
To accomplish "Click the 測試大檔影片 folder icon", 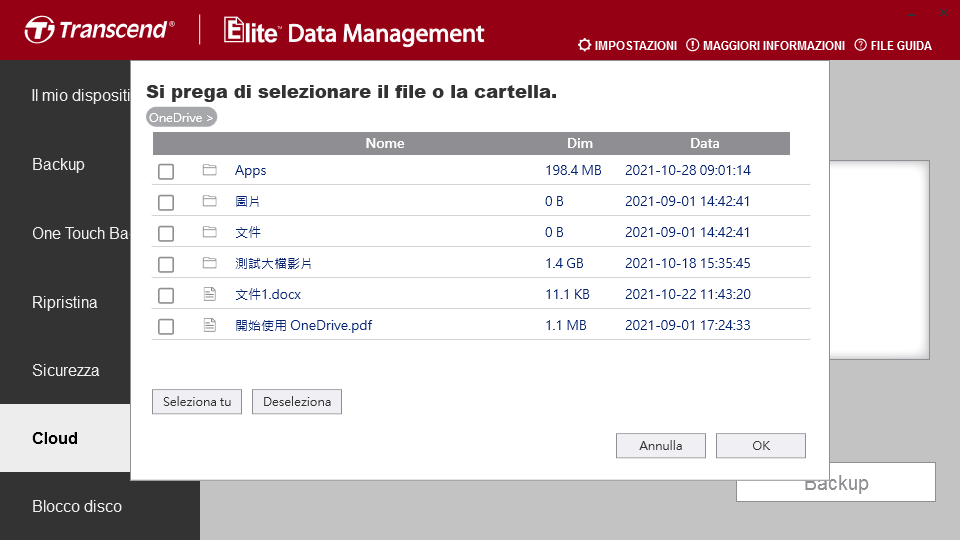I will [x=210, y=263].
